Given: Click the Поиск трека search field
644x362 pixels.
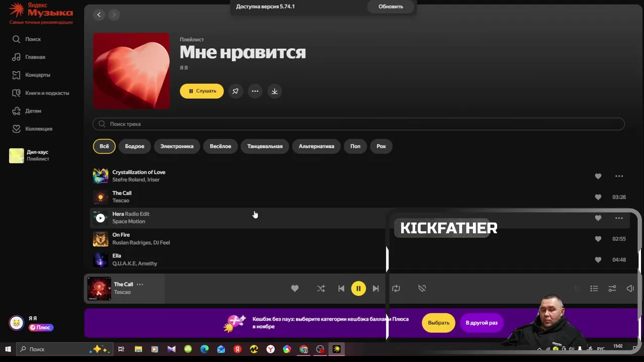Looking at the screenshot, I should 359,124.
